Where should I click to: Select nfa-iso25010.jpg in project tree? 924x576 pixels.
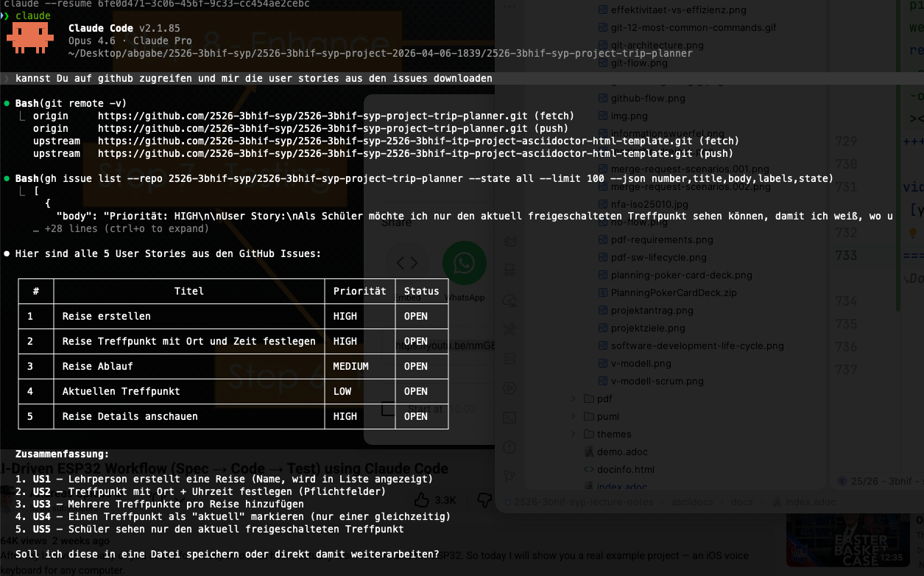point(649,204)
